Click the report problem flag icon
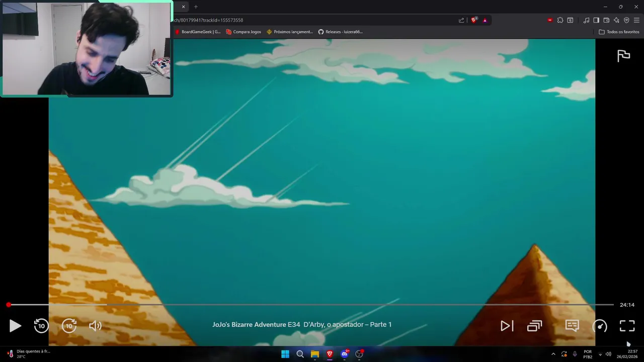This screenshot has width=644, height=362. (x=623, y=56)
